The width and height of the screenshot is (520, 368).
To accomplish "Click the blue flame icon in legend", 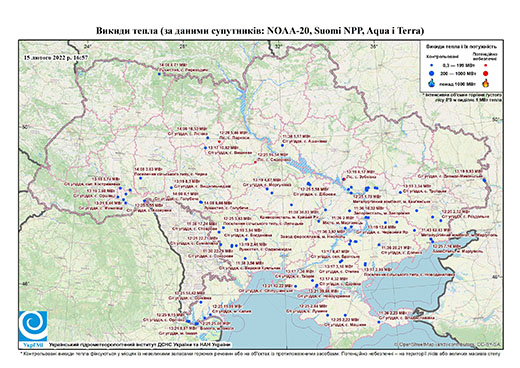I will click(x=432, y=83).
